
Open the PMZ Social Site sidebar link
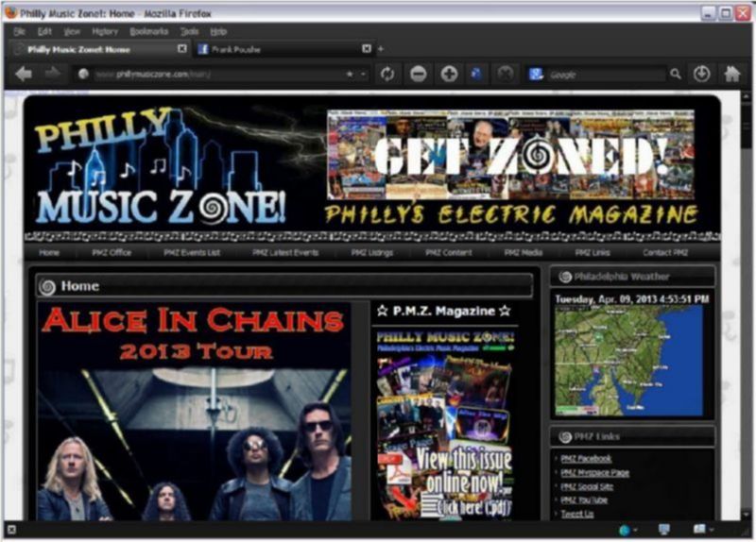point(587,486)
